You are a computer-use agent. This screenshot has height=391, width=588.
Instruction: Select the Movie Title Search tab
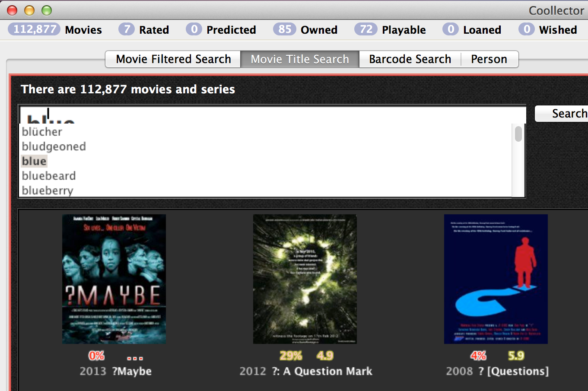300,59
